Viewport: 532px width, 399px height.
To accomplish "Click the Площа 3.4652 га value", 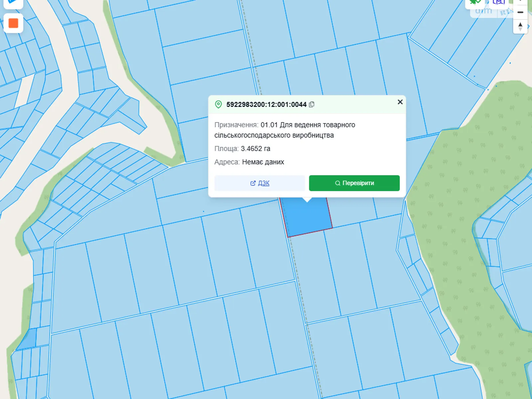I will coord(255,149).
